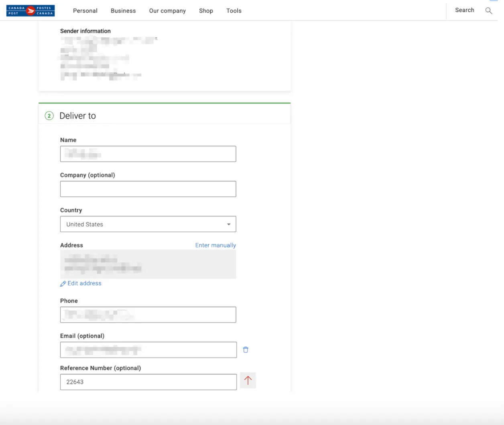Click the empty Company optional field
Viewport: 504px width, 425px height.
pos(148,189)
